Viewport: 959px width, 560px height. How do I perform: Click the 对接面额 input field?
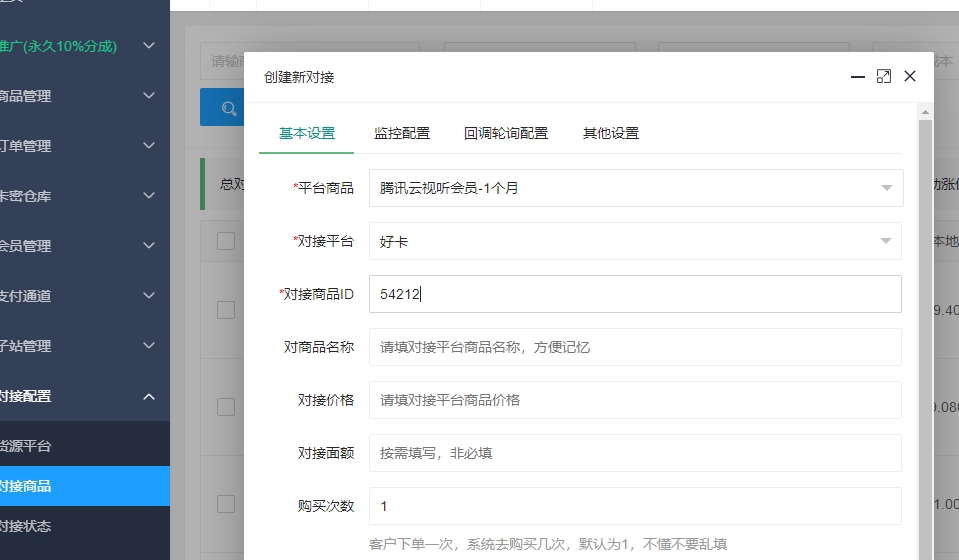pos(635,453)
